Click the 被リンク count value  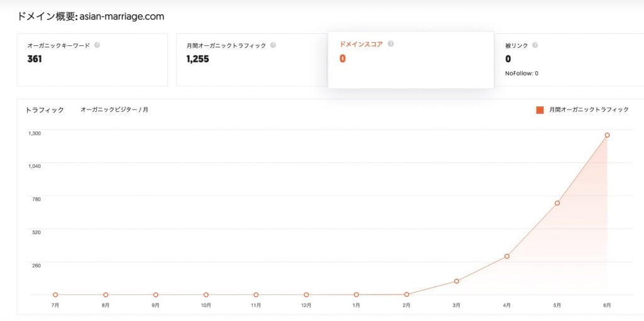(508, 59)
